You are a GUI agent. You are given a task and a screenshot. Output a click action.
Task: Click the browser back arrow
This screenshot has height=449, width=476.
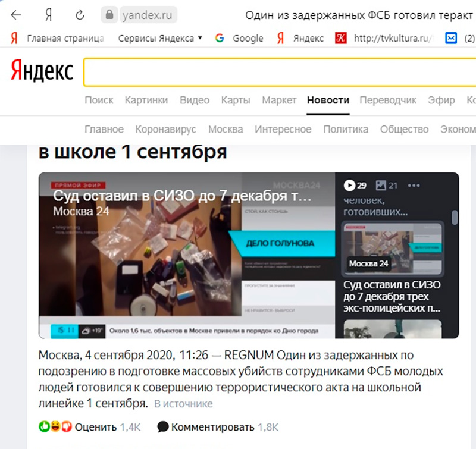[x=16, y=15]
